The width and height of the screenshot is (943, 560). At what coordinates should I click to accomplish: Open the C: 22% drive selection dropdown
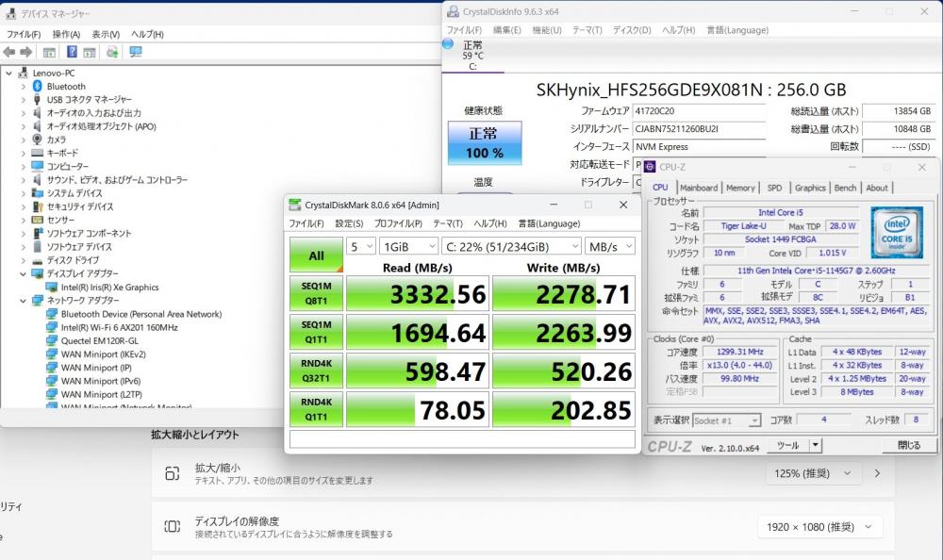point(512,247)
